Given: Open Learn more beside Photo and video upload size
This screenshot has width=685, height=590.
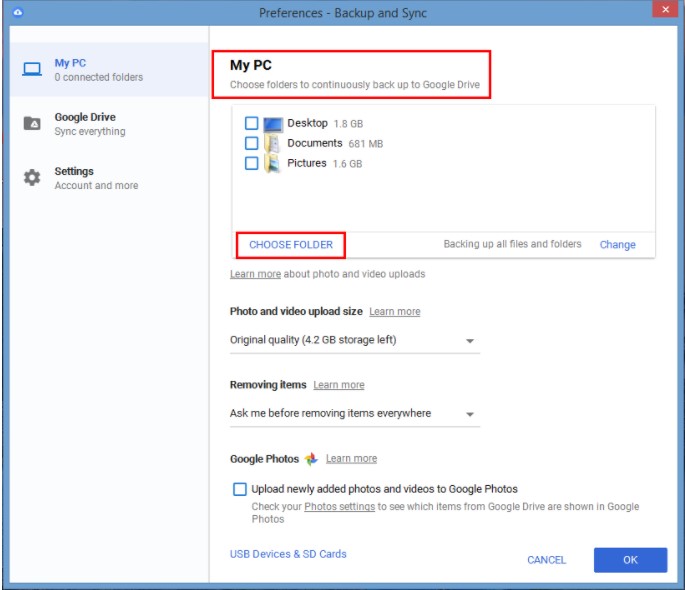Looking at the screenshot, I should [395, 311].
